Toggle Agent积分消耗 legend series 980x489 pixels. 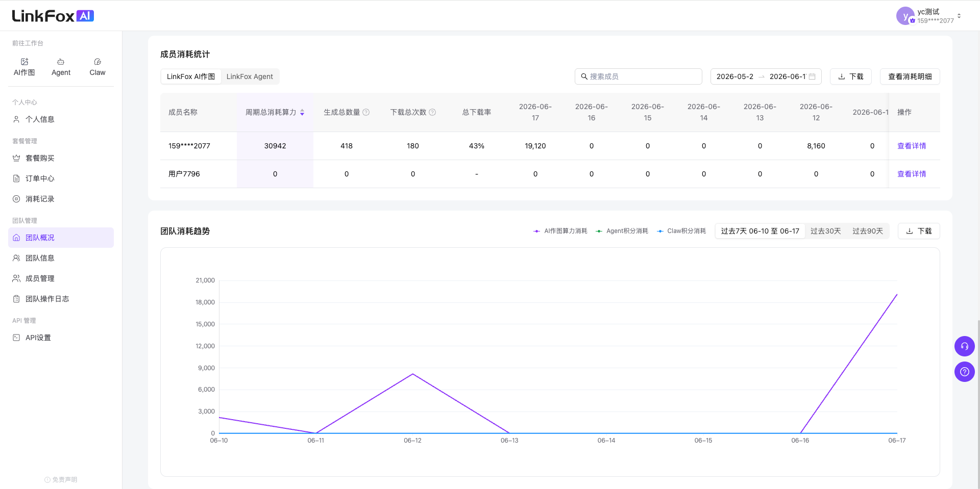[622, 231]
